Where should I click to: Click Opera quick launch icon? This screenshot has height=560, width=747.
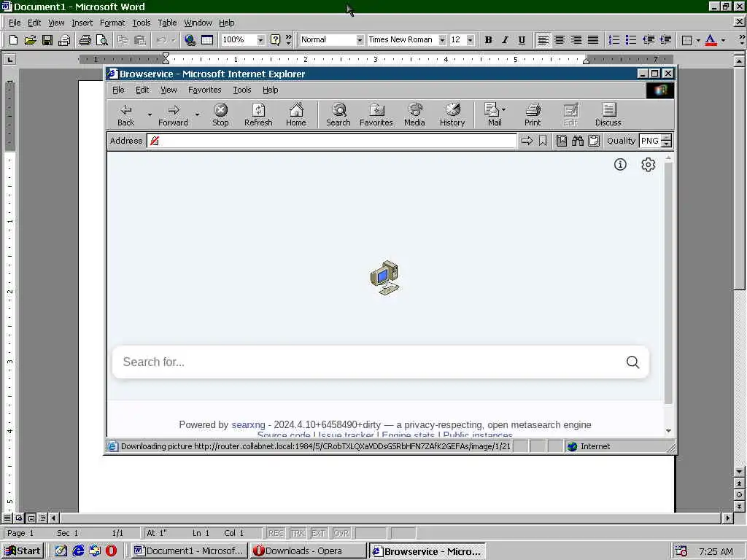[x=112, y=551]
